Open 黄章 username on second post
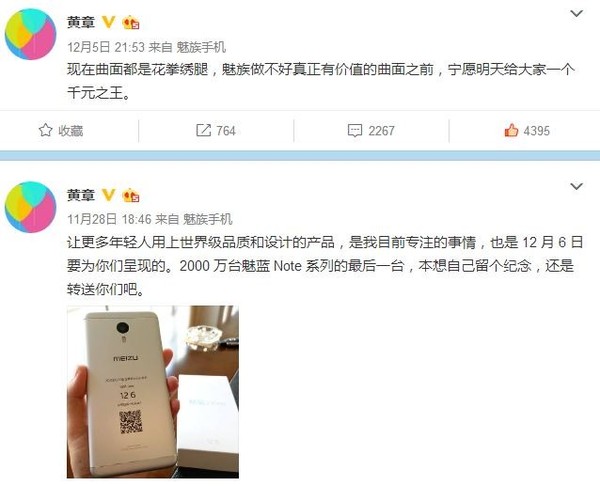Viewport: 600px width, 486px height. (x=81, y=195)
